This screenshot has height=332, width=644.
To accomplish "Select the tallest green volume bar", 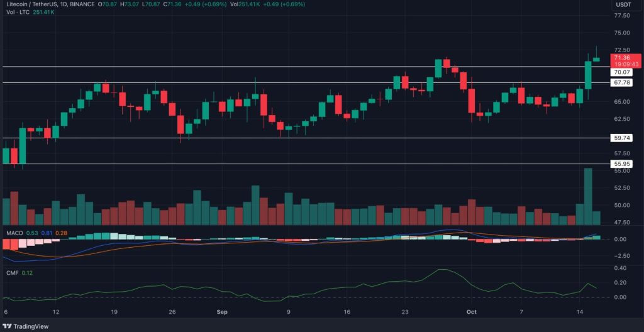I will 588,196.
